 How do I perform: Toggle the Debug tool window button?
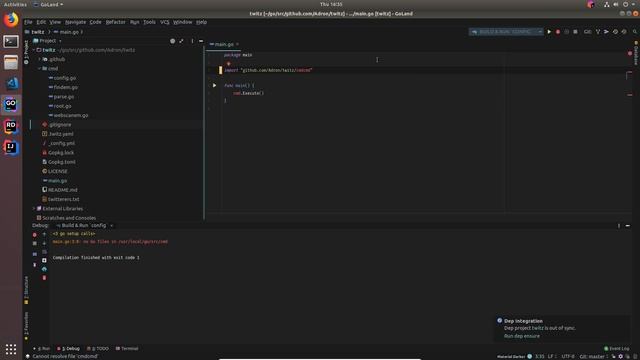click(x=69, y=349)
